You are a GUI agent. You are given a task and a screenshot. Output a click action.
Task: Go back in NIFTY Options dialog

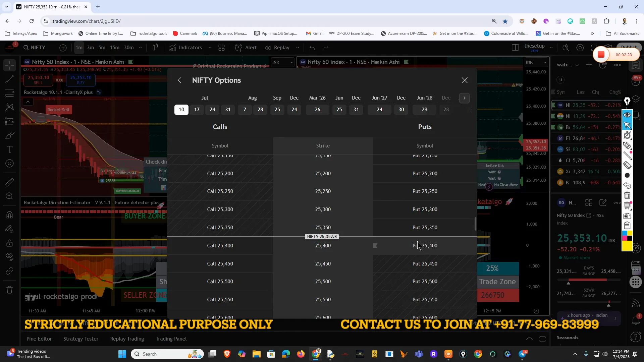pos(180,80)
